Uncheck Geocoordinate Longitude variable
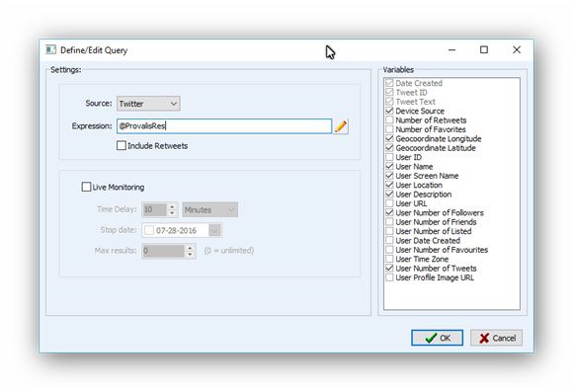 (x=389, y=138)
